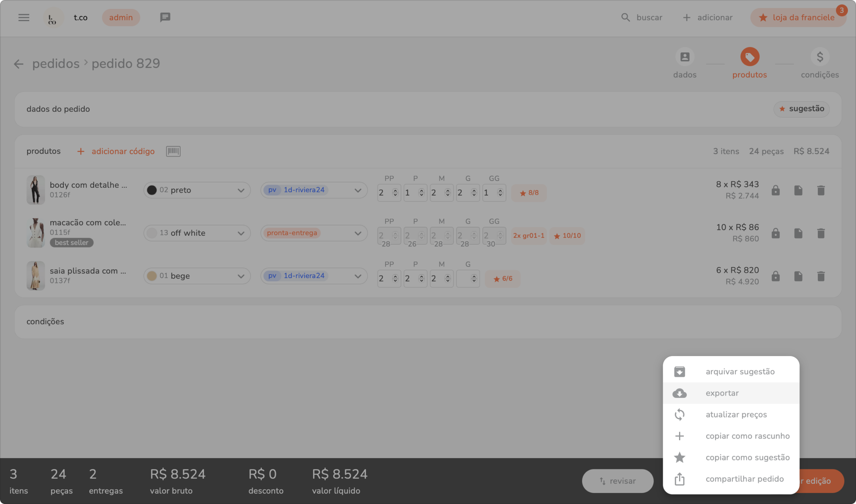Viewport: 856px width, 504px height.
Task: Open the 01 bege color dropdown
Action: coord(197,276)
